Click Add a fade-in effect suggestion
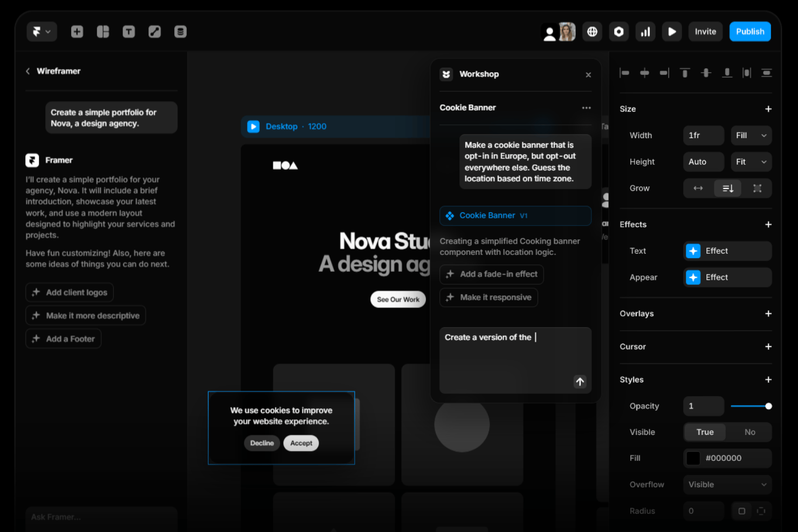798x532 pixels. tap(492, 274)
